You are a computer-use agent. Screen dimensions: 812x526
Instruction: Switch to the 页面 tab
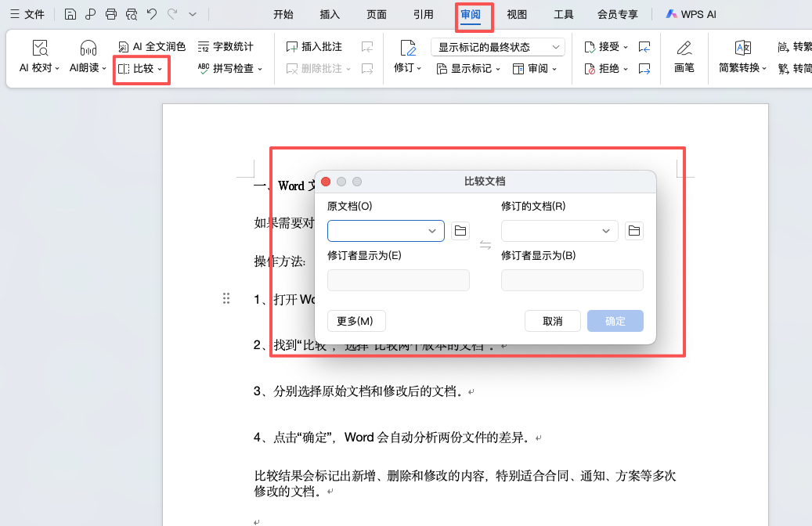pyautogui.click(x=377, y=15)
